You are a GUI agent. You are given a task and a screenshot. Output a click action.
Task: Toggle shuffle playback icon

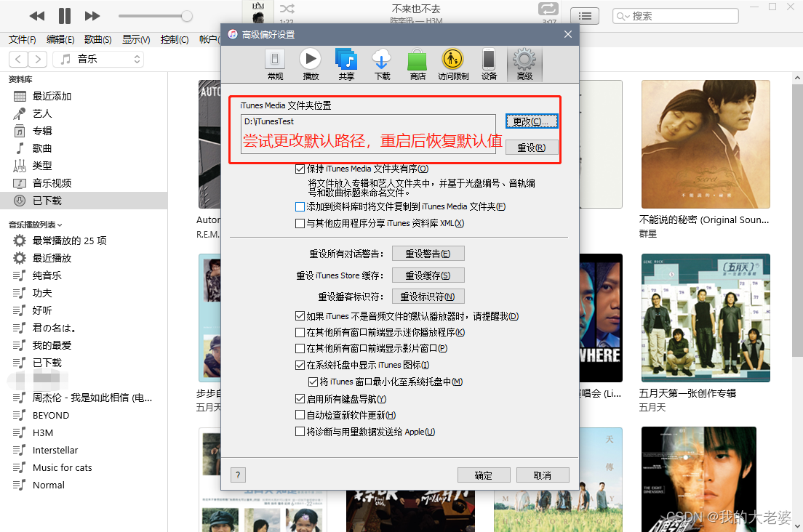tap(287, 9)
